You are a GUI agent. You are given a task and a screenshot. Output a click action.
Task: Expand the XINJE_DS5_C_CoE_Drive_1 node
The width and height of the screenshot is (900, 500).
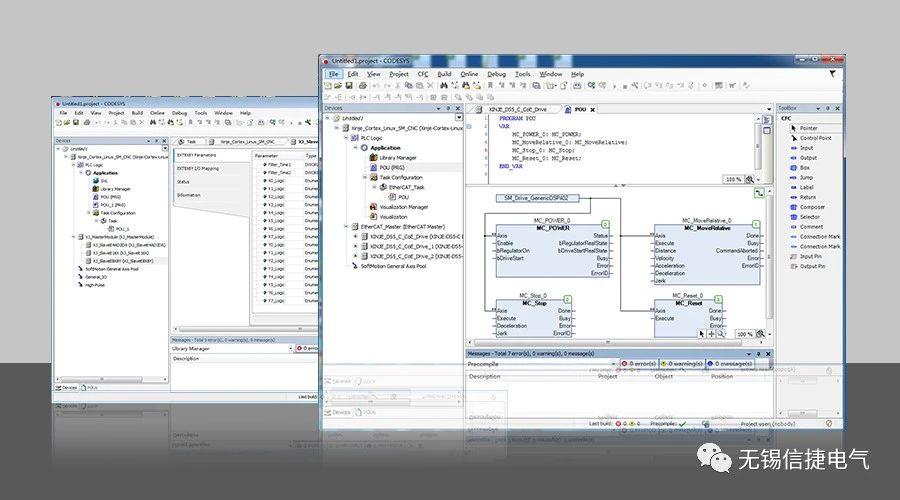(356, 246)
